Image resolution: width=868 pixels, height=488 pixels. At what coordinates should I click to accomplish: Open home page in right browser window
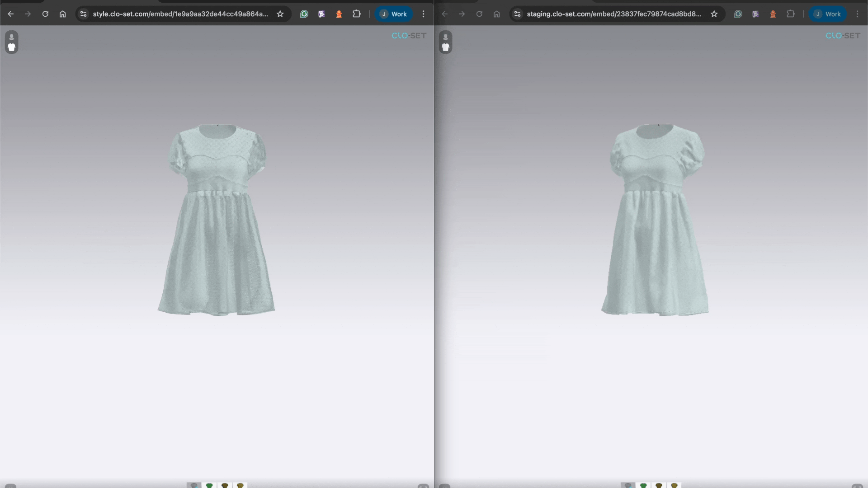pyautogui.click(x=497, y=14)
